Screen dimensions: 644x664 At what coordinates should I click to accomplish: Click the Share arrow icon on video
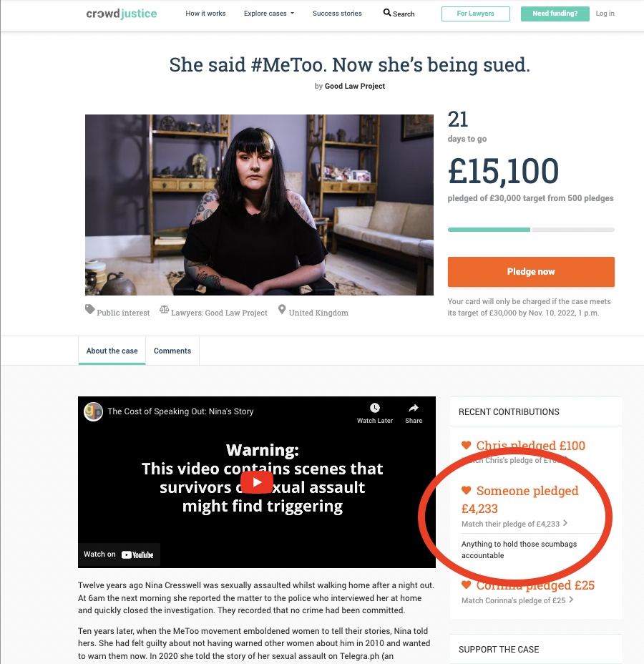coord(414,408)
